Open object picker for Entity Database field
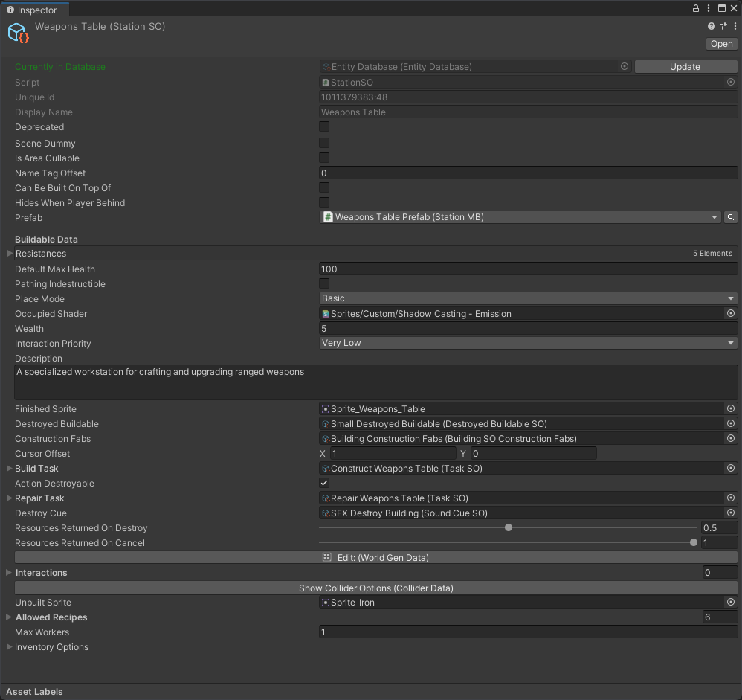The height and width of the screenshot is (700, 742). 625,66
